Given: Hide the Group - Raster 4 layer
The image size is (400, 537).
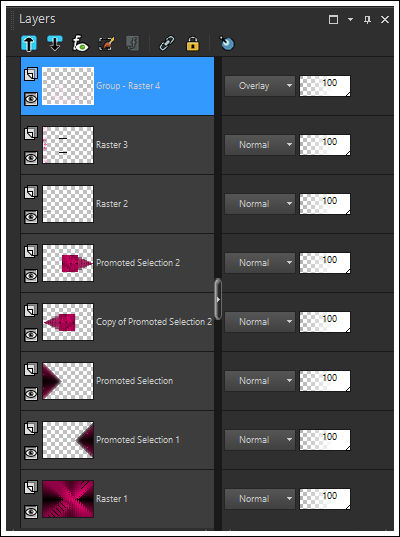Looking at the screenshot, I should click(31, 99).
